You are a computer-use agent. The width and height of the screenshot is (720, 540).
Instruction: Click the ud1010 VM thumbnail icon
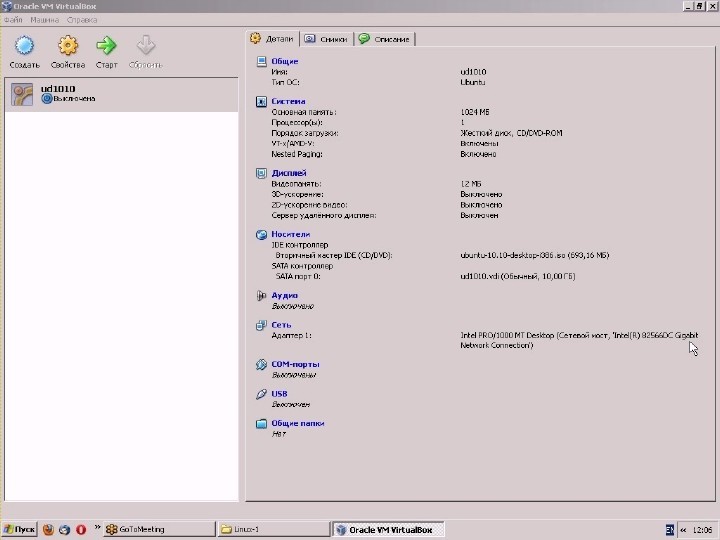22,94
